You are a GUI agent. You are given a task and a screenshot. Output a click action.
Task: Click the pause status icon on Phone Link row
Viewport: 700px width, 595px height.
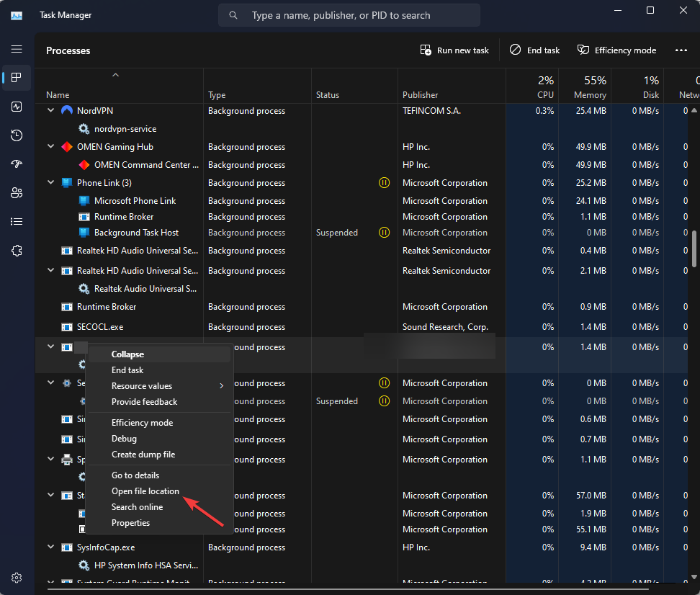pyautogui.click(x=384, y=183)
